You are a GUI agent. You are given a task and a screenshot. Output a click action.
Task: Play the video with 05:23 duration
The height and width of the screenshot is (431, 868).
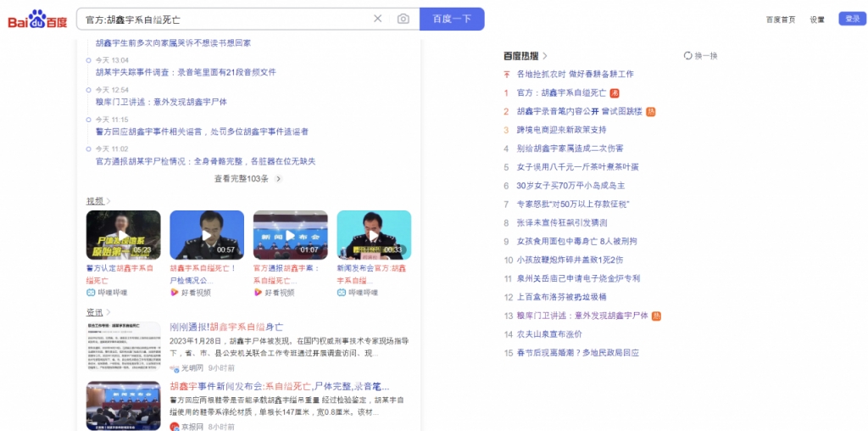(x=123, y=235)
